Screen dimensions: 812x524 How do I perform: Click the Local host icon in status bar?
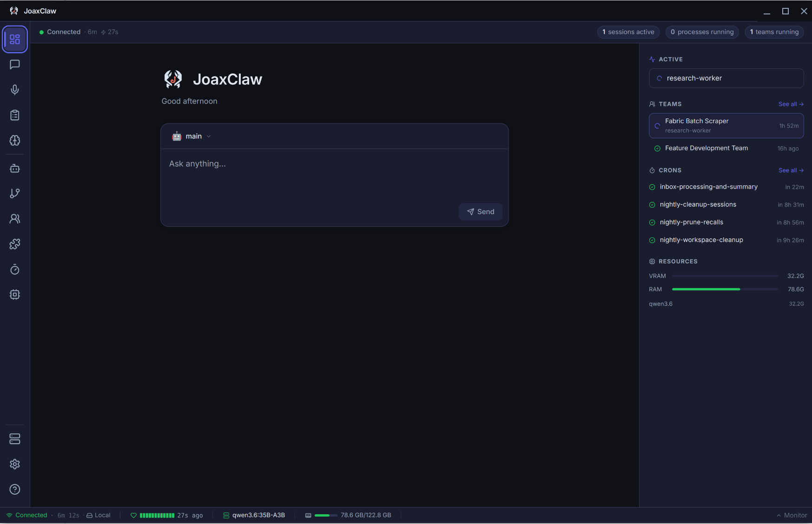coord(90,515)
